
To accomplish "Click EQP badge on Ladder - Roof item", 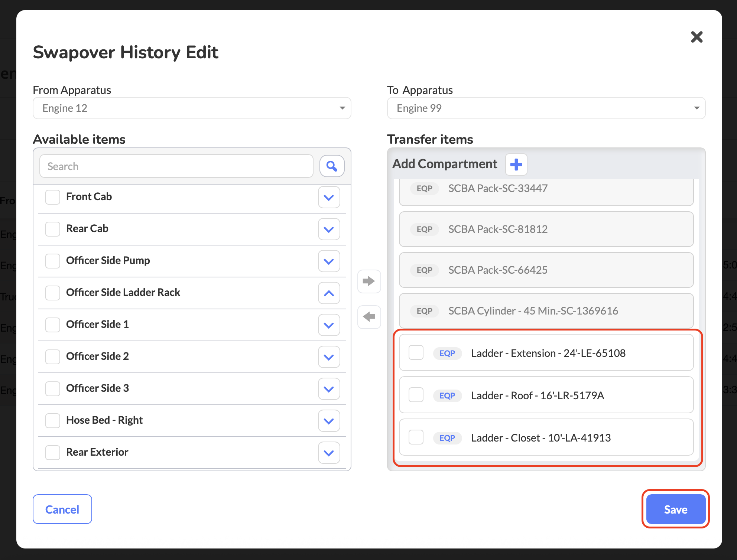I will [447, 395].
